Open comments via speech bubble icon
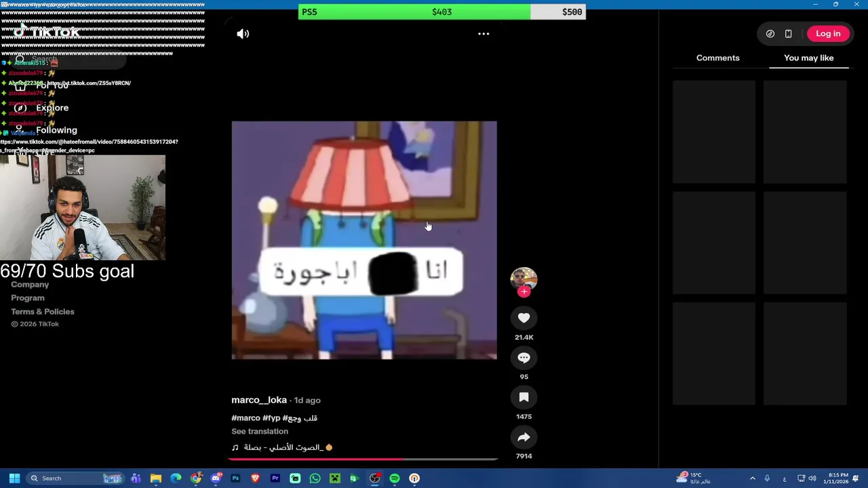Viewport: 868px width, 488px height. 524,357
